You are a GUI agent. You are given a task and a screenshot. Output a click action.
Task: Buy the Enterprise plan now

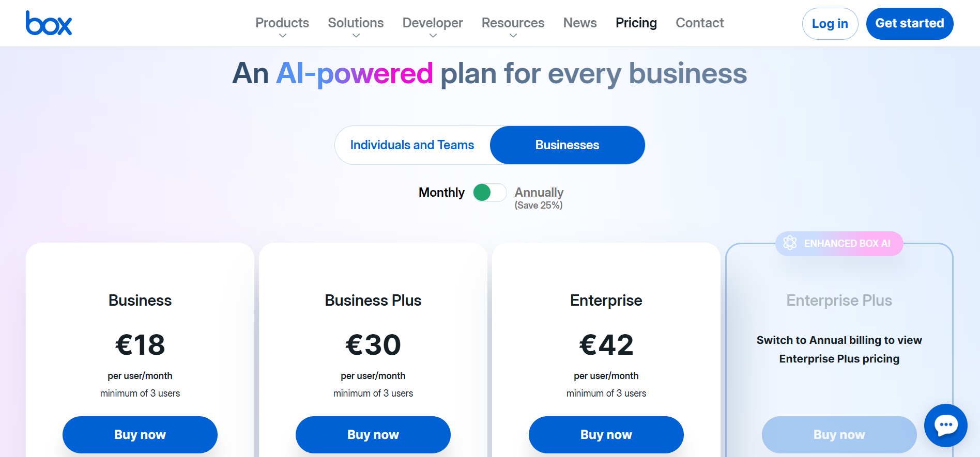(606, 435)
